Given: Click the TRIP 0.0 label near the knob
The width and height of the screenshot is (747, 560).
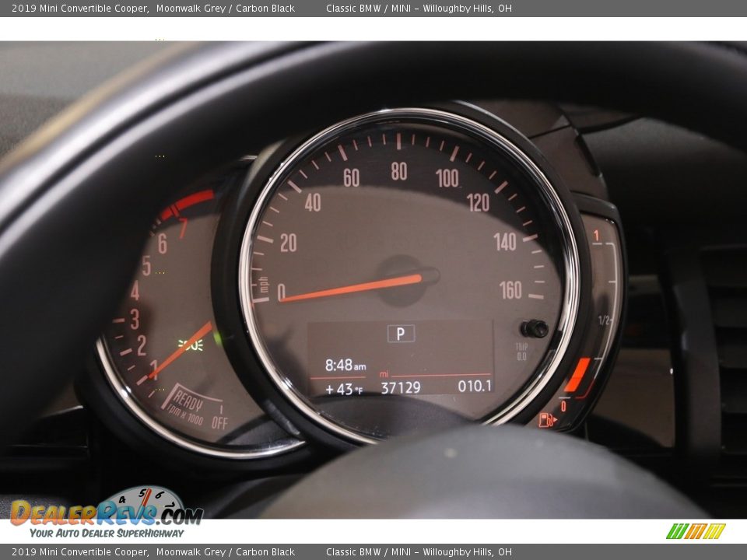Looking at the screenshot, I should [x=521, y=352].
